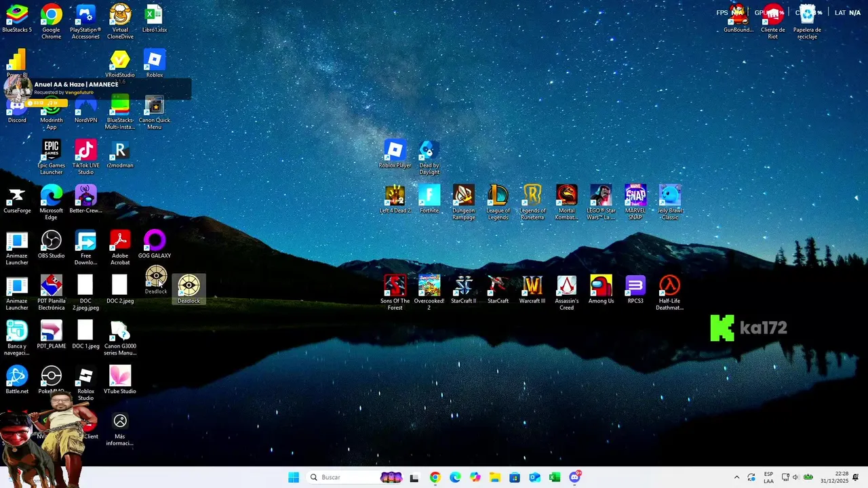Open the BlueStacks 5 desktop icon

17,19
